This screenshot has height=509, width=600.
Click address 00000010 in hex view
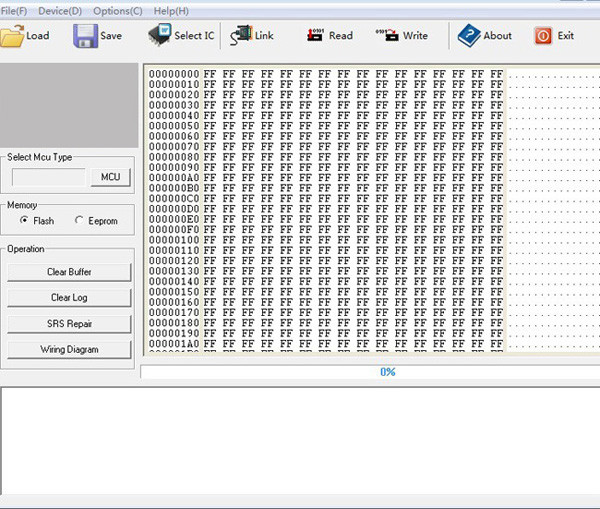(x=174, y=84)
